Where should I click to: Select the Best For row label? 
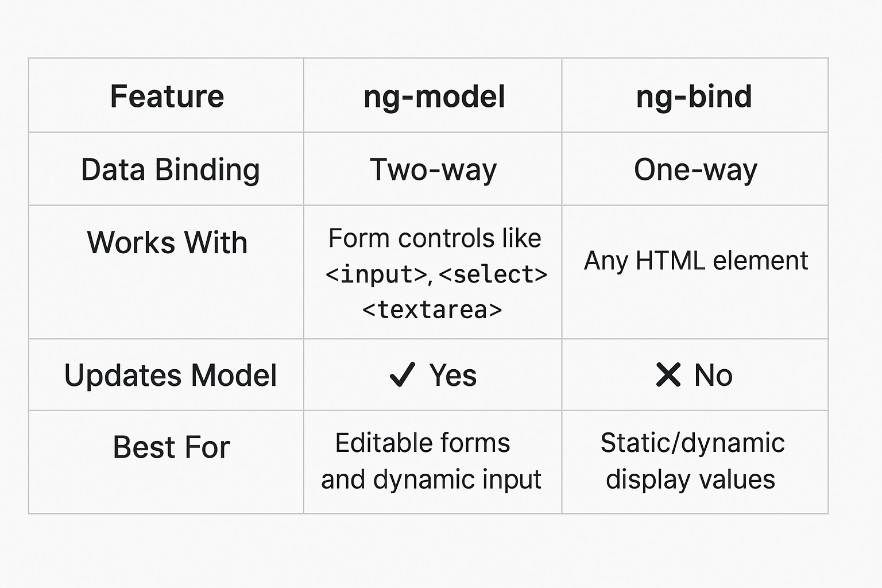point(171,447)
